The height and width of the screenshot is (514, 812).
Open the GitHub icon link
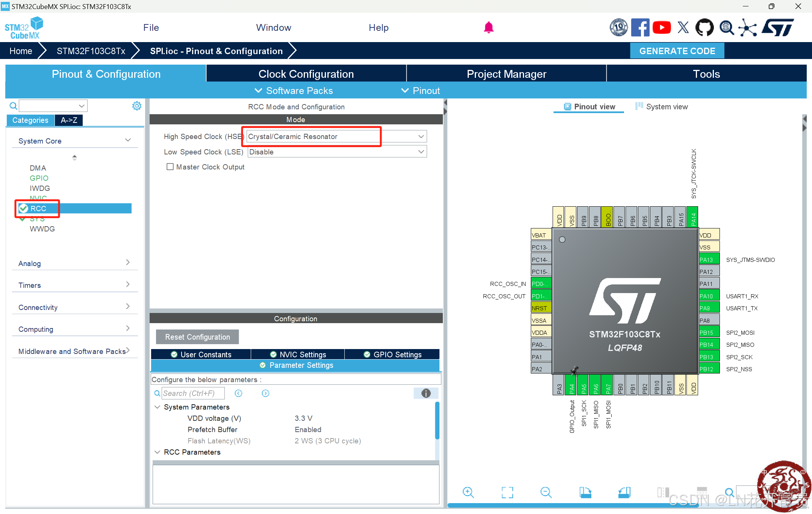[x=704, y=27]
